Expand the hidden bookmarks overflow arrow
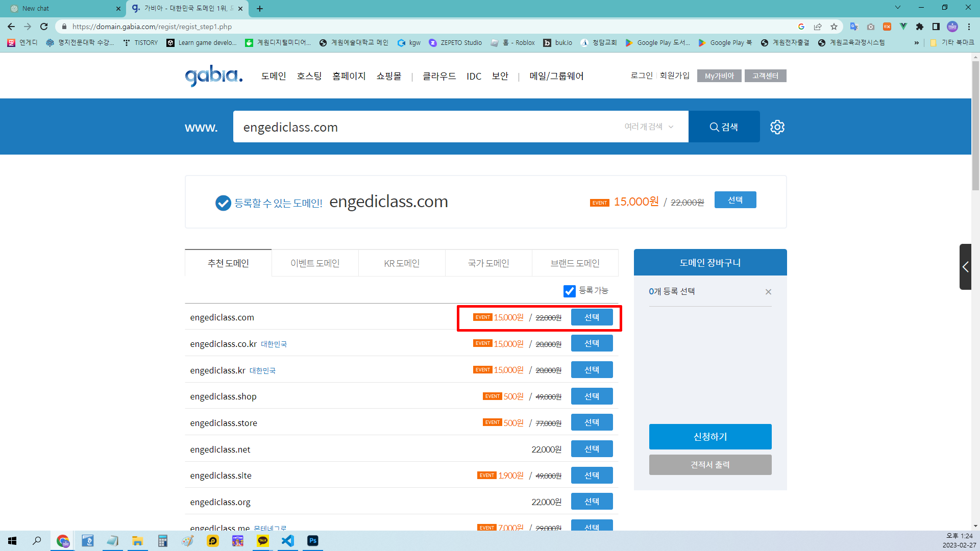The image size is (980, 551). [916, 42]
